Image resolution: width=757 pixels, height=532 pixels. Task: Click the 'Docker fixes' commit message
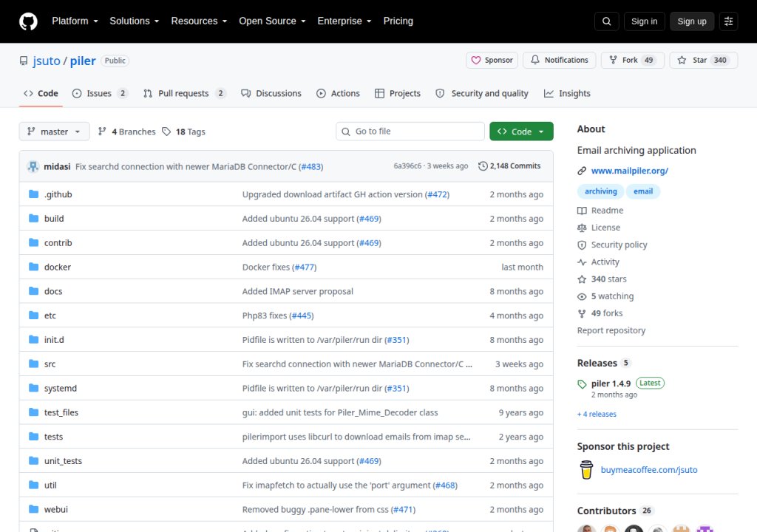(265, 267)
